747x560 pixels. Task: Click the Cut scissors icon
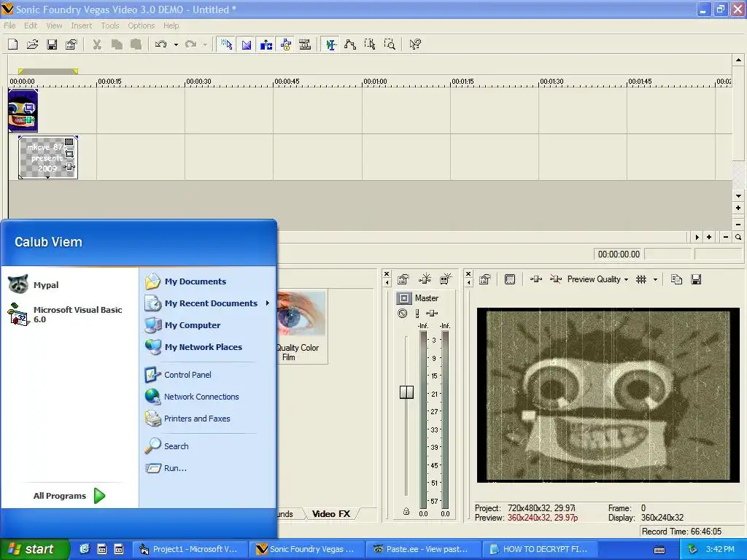tap(97, 44)
